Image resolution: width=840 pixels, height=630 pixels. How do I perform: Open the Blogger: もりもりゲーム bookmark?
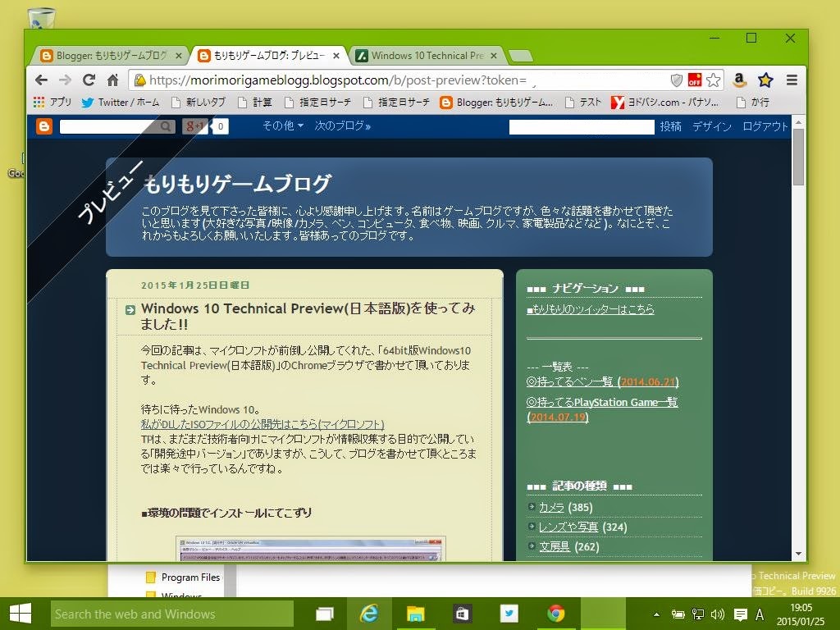496,103
